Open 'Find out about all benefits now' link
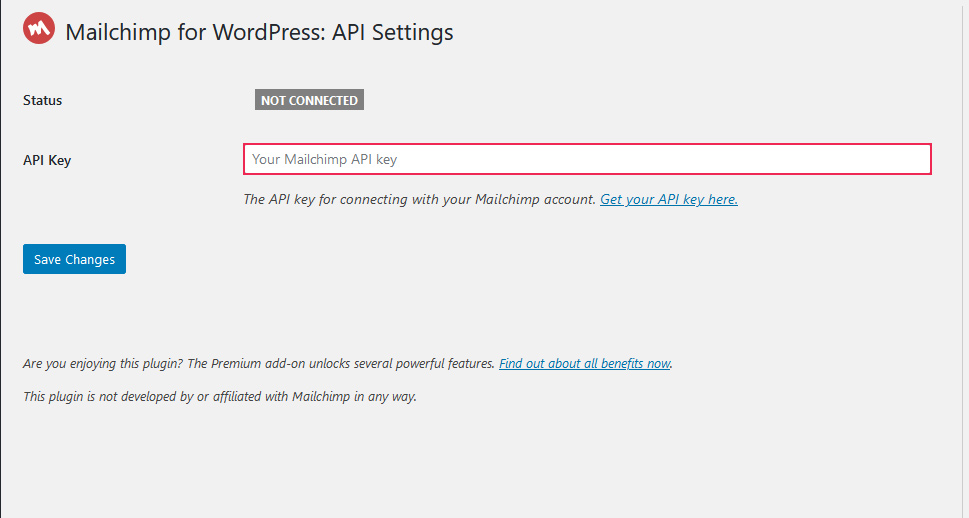Viewport: 969px width, 518px height. tap(585, 363)
